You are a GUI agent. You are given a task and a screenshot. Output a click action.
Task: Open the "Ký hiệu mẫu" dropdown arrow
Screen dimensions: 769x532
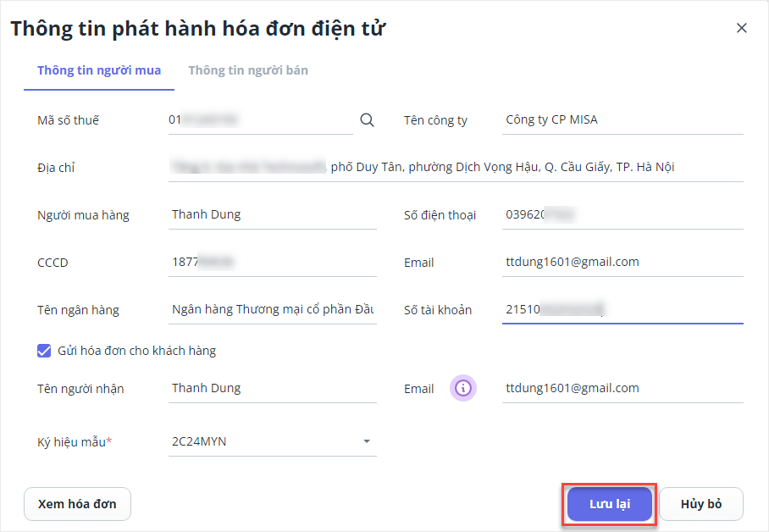(x=367, y=441)
